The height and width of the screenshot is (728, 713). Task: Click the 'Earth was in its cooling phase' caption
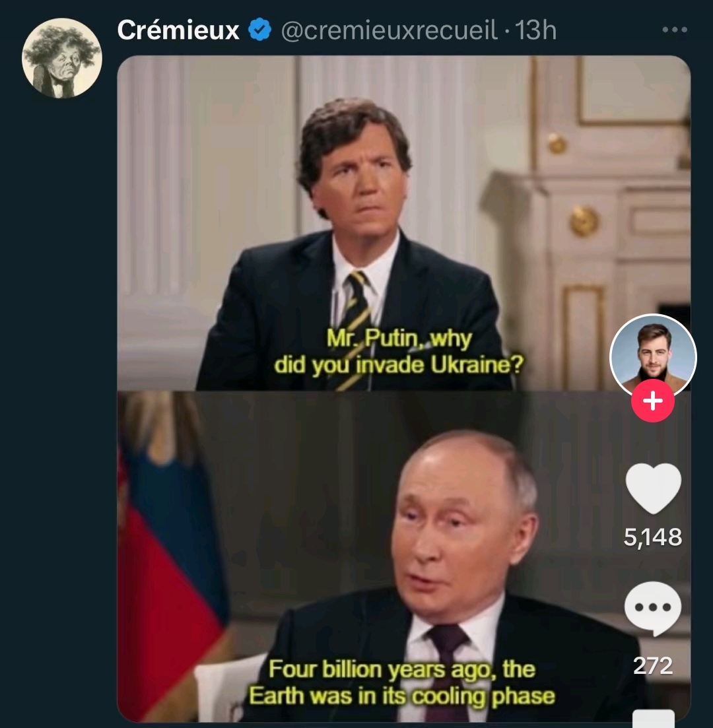402,696
